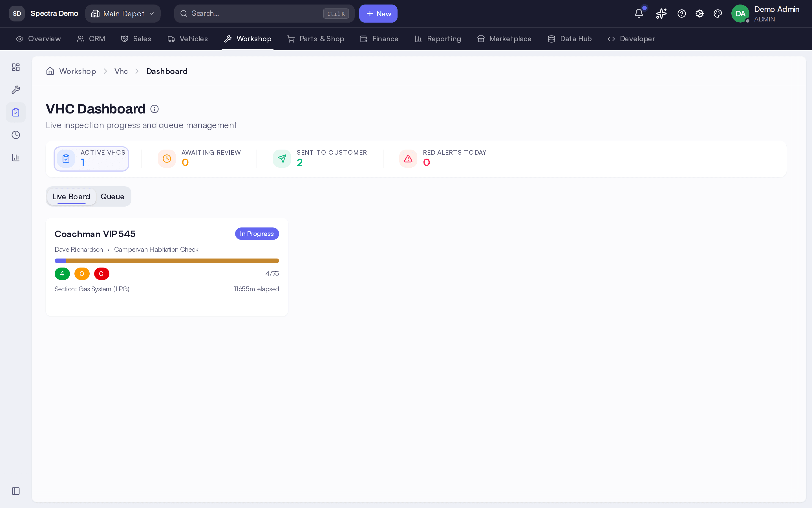Click the SD organization logo

[17, 14]
